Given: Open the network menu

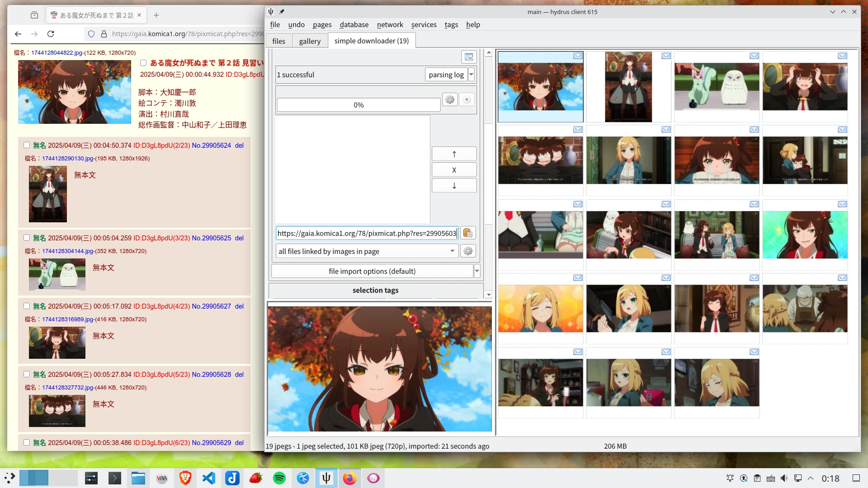Looking at the screenshot, I should click(x=390, y=24).
